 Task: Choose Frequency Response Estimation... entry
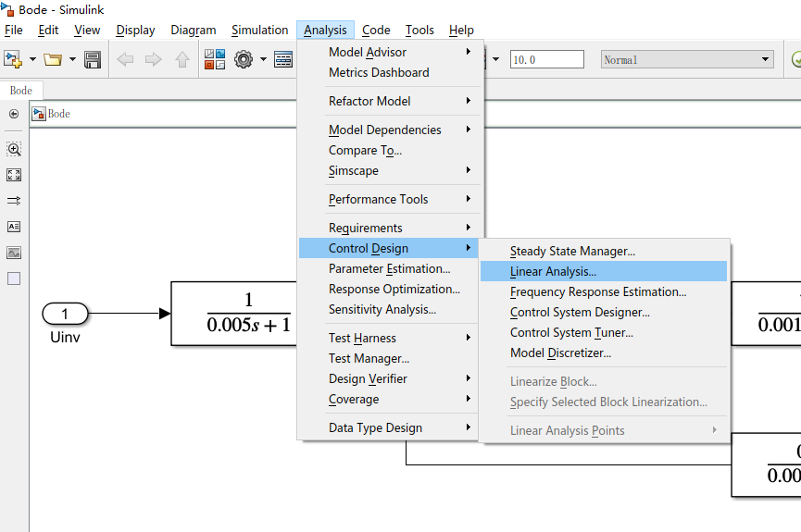604,292
